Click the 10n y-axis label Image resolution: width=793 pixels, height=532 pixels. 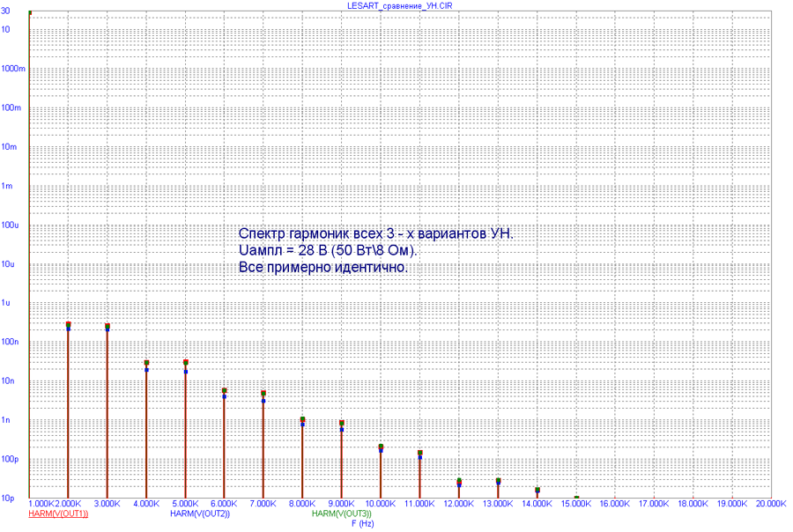(8, 381)
